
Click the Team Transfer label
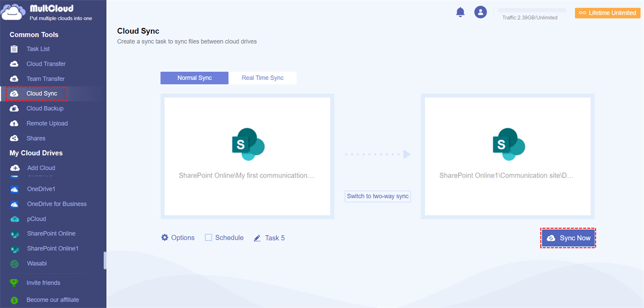coord(46,79)
